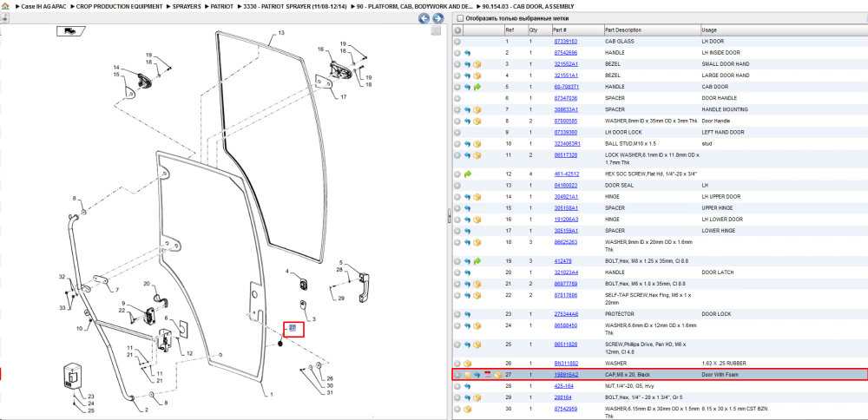Open 90 - PLATFORM, CAB, BODYWORK breadcrumb

(x=415, y=7)
